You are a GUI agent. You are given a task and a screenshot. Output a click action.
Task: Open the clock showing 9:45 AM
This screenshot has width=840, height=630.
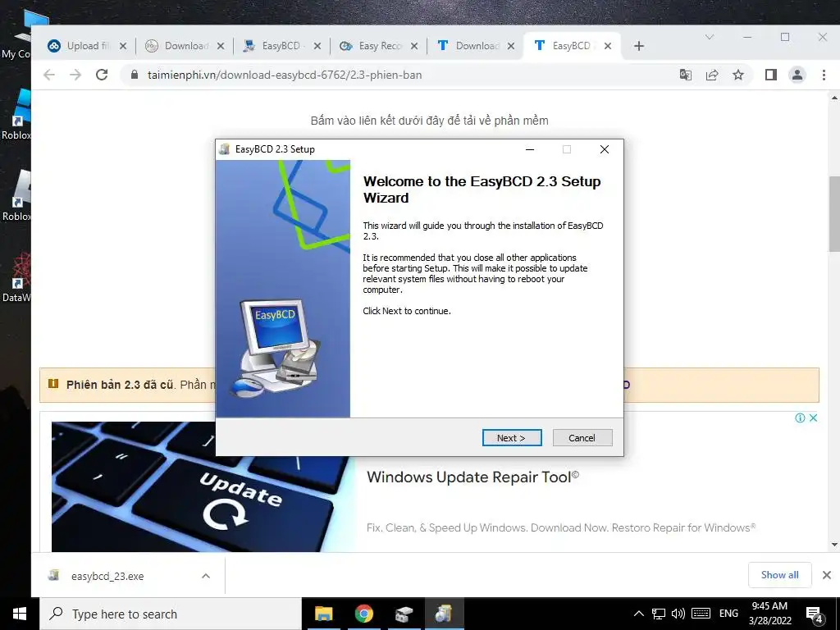pyautogui.click(x=769, y=614)
